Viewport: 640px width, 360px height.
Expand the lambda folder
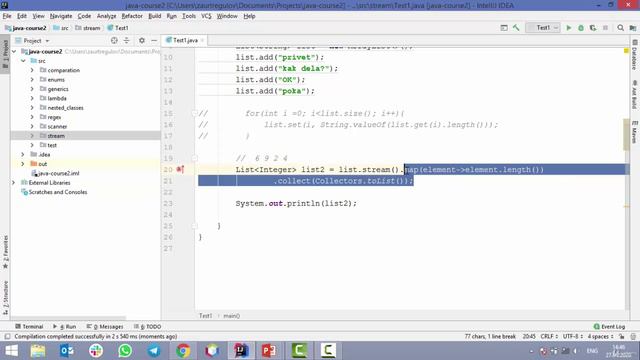click(32, 98)
